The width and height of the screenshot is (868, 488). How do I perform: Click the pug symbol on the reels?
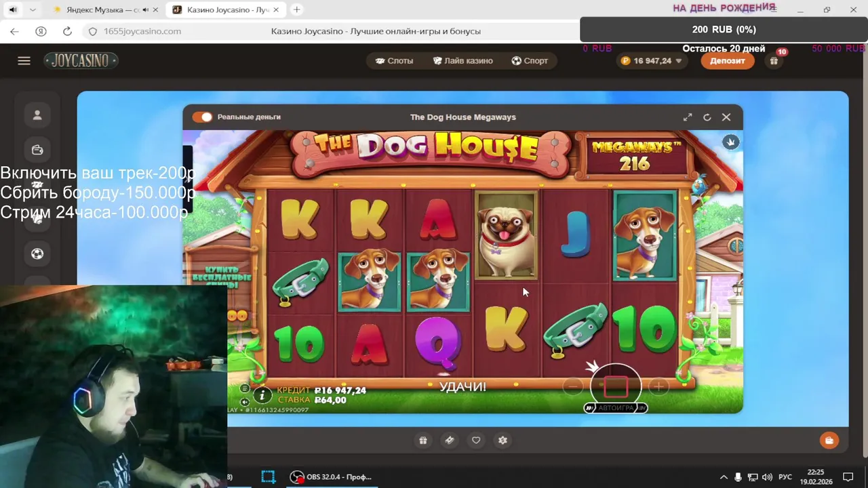507,235
